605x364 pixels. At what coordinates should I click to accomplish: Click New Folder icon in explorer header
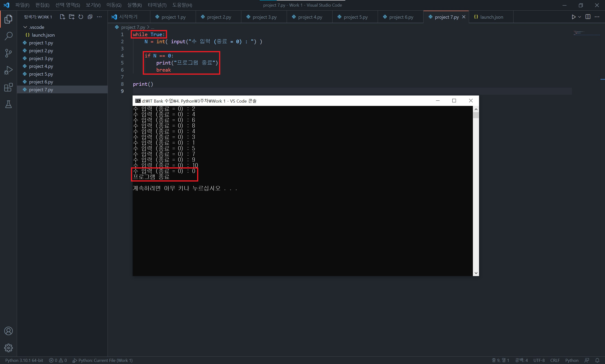coord(72,17)
